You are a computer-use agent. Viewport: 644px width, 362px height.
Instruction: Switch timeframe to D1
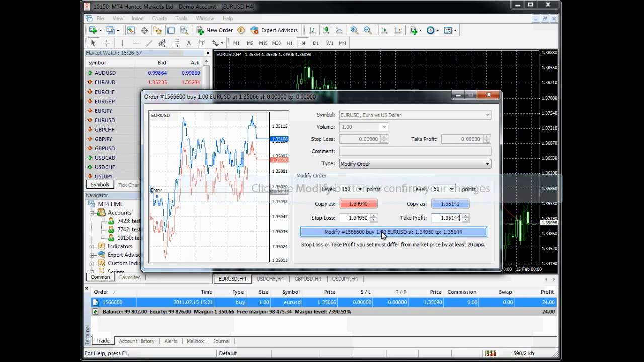pyautogui.click(x=316, y=43)
